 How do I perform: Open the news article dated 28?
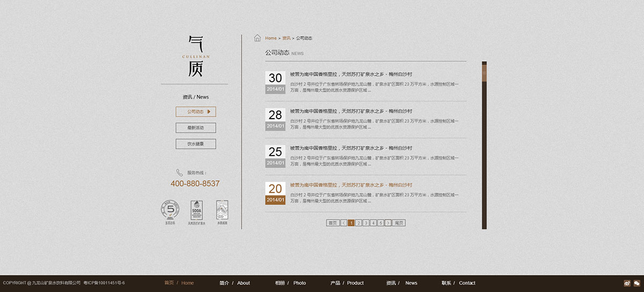pos(351,111)
